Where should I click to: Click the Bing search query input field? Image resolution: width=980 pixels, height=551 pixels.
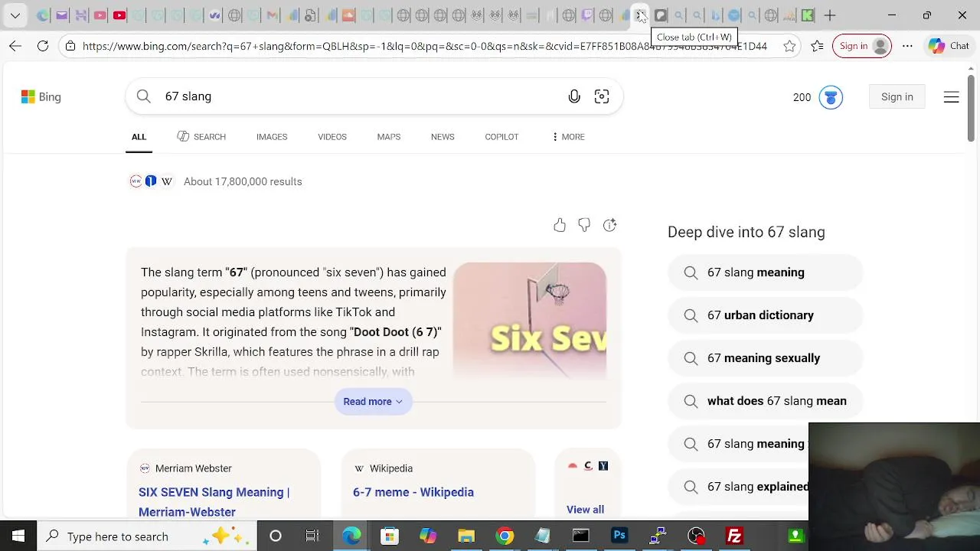coord(360,96)
